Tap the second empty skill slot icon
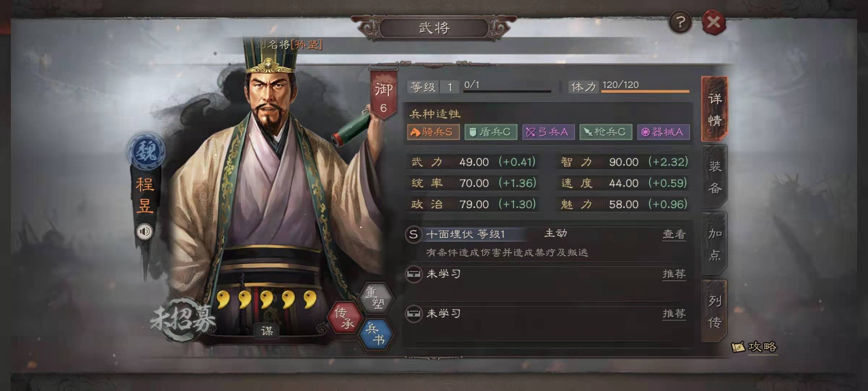This screenshot has height=391, width=868. coord(413,314)
